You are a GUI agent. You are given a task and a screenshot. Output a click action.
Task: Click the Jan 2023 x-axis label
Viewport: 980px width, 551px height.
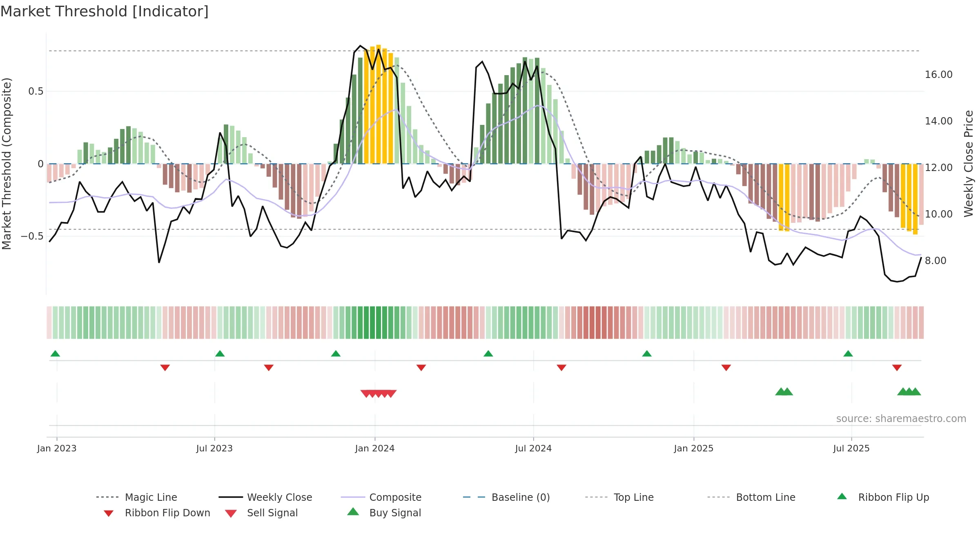[57, 448]
